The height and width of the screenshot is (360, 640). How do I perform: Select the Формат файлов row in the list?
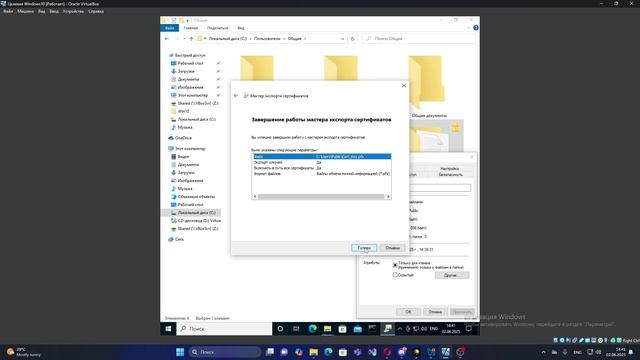(x=321, y=173)
